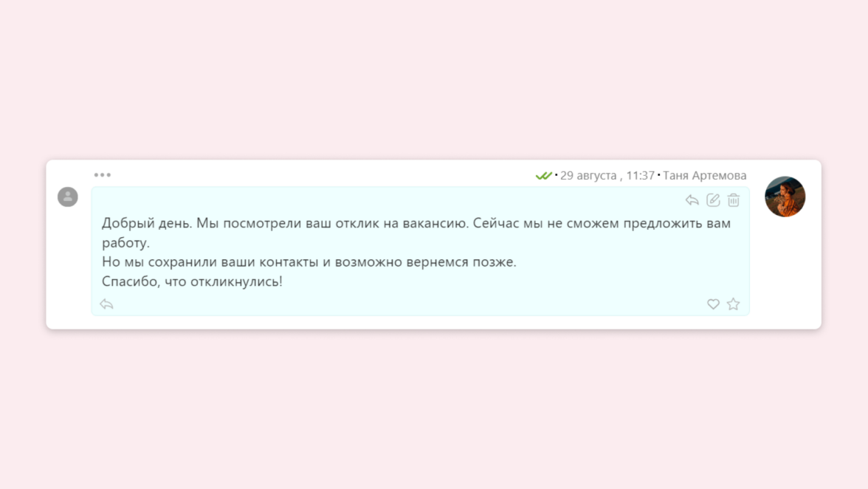The width and height of the screenshot is (868, 489).
Task: Mark the message as favorite with star
Action: (x=734, y=304)
